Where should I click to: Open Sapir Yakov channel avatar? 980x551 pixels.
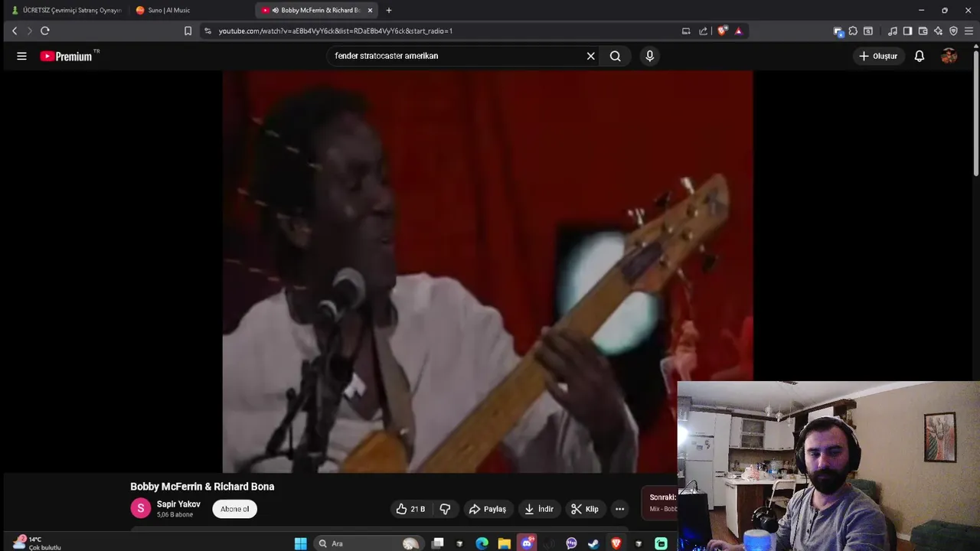click(x=140, y=508)
